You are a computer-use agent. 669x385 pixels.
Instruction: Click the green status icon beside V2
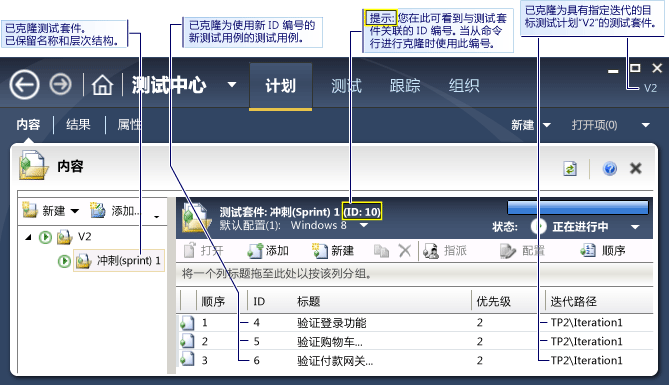pos(45,237)
